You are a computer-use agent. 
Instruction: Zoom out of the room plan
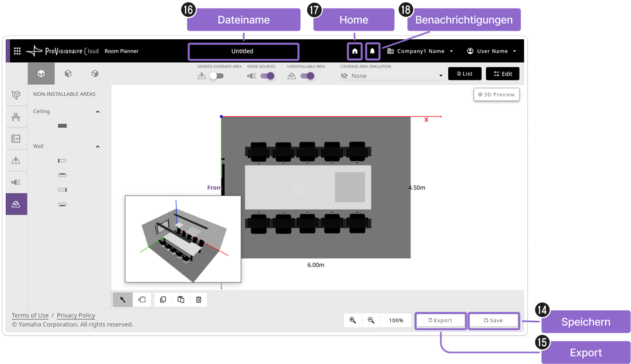[x=371, y=320]
